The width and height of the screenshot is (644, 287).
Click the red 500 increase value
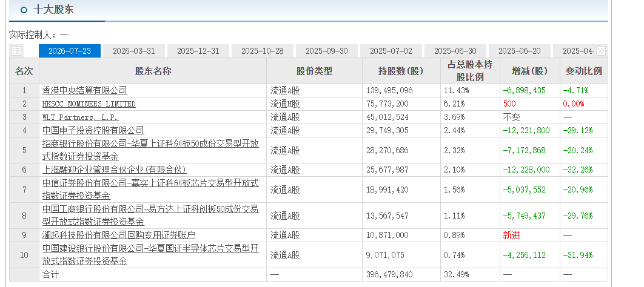(509, 104)
